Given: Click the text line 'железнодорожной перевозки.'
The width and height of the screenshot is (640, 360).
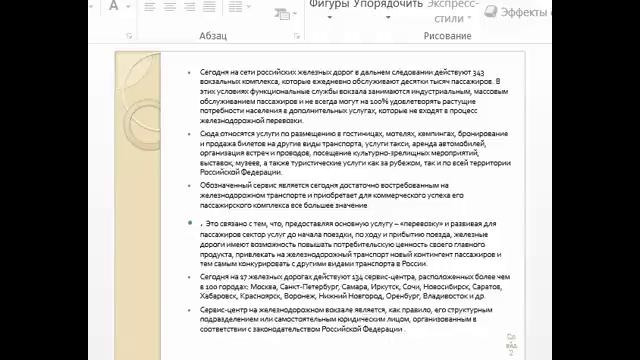Looking at the screenshot, I should click(x=251, y=120).
